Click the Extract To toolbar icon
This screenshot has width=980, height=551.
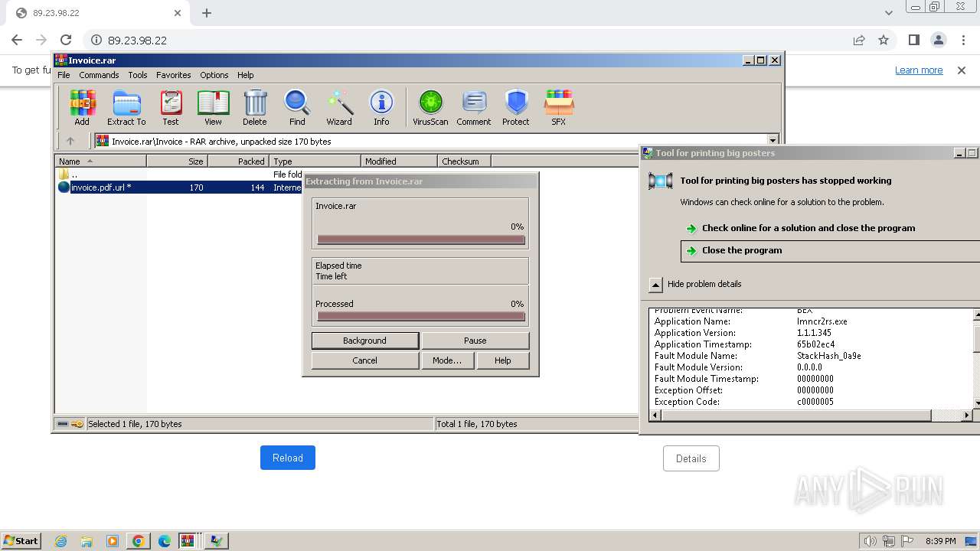[x=126, y=107]
